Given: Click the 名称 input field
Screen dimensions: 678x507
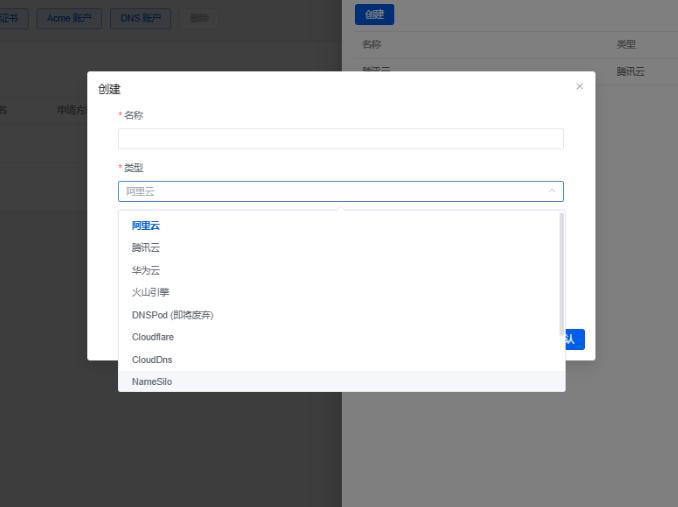Looking at the screenshot, I should pos(341,139).
